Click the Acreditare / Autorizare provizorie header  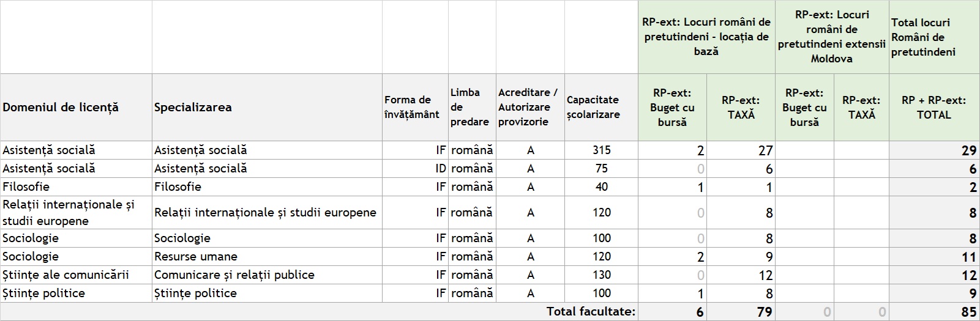pos(530,107)
